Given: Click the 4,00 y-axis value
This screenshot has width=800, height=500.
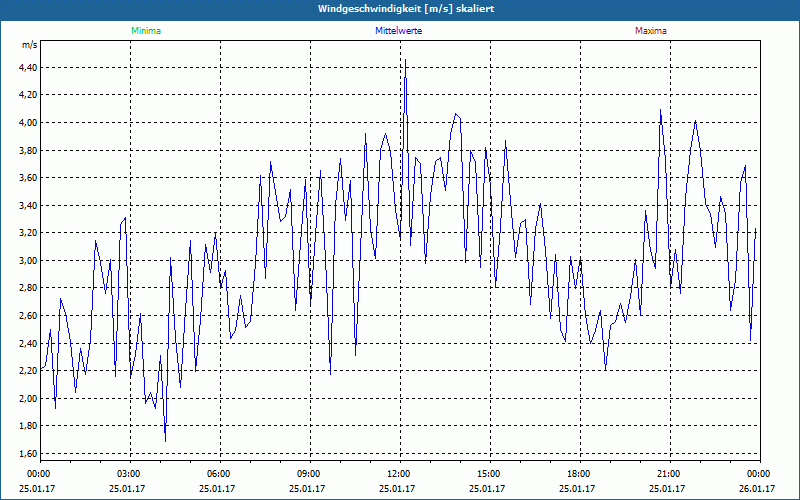Looking at the screenshot, I should [x=29, y=122].
